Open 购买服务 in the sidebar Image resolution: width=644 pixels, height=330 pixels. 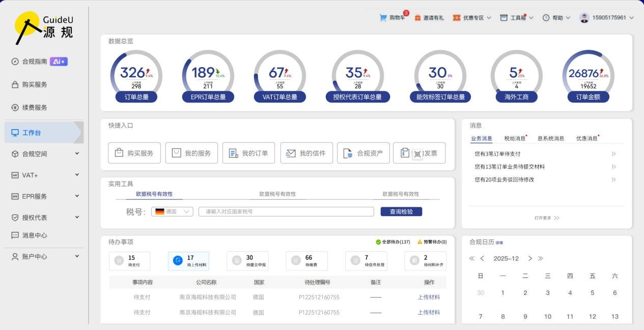pyautogui.click(x=35, y=84)
